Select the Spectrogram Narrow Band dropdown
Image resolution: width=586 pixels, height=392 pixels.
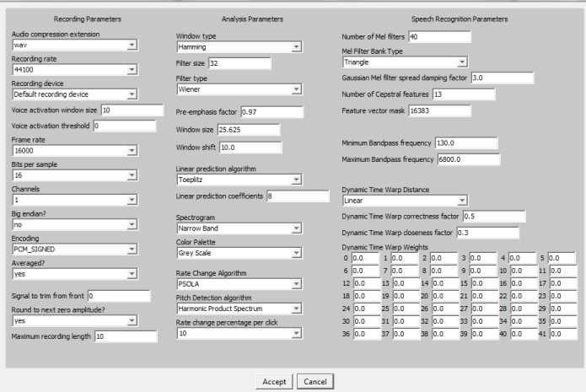[x=239, y=228]
